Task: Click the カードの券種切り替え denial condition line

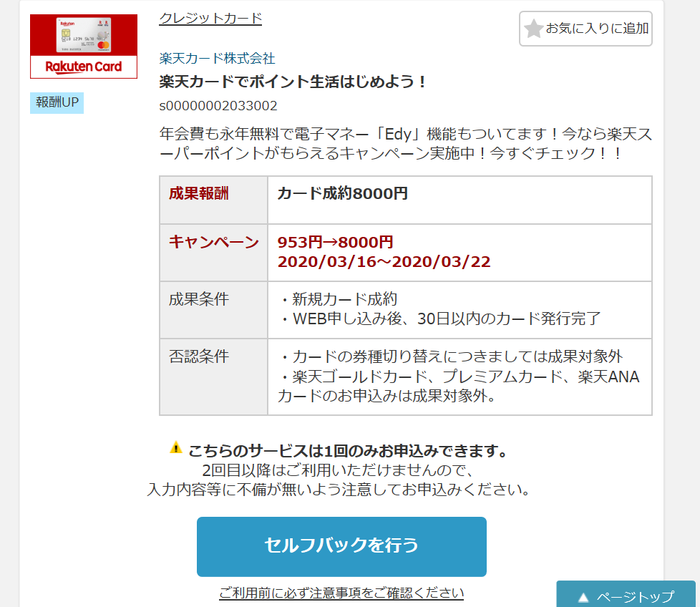Action: (450, 356)
